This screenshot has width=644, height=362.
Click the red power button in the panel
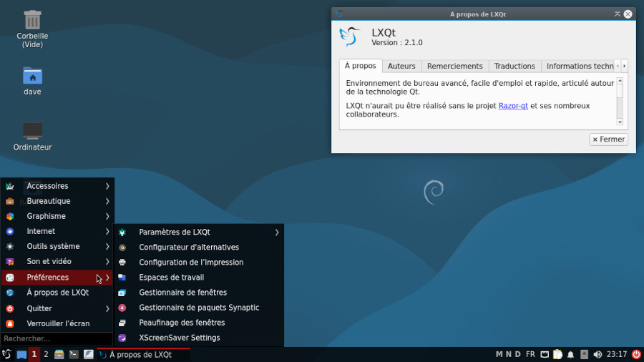636,354
